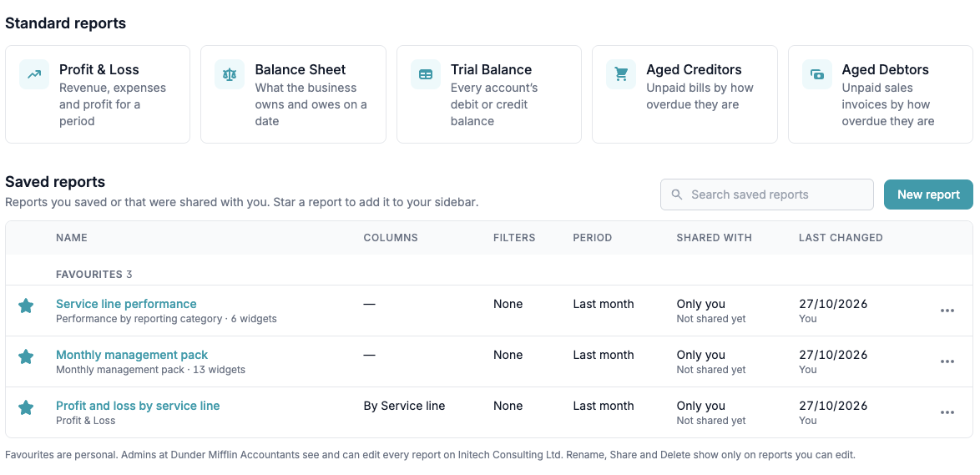The width and height of the screenshot is (980, 475).
Task: Open Profit and loss by service line link
Action: [x=138, y=406]
